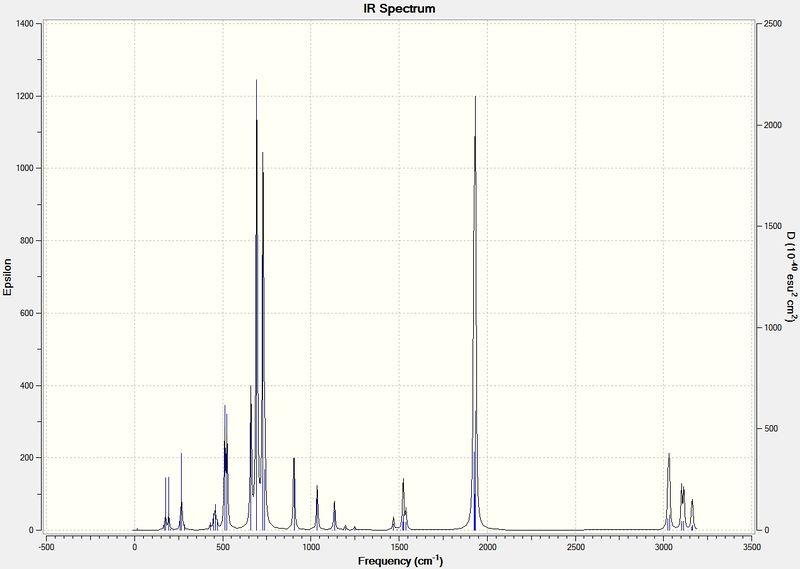
Task: Select the "400" tick on Epsilon axis
Action: [x=28, y=386]
